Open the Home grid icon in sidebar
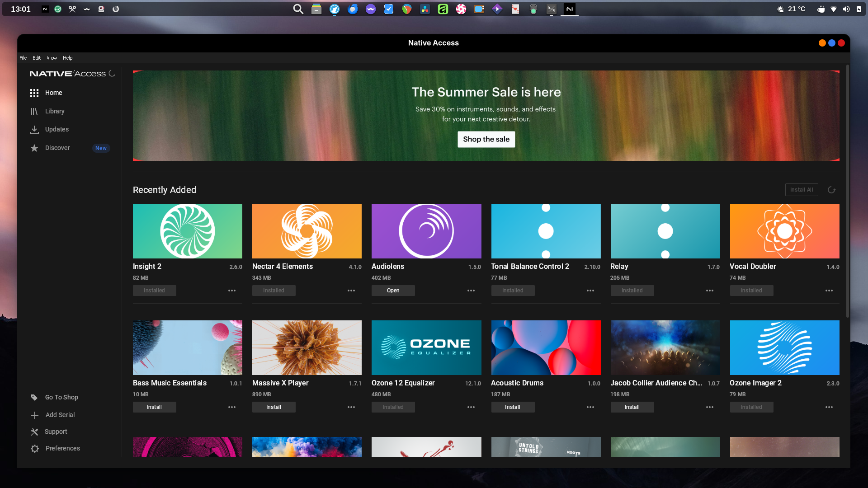This screenshot has height=488, width=868. pyautogui.click(x=34, y=93)
